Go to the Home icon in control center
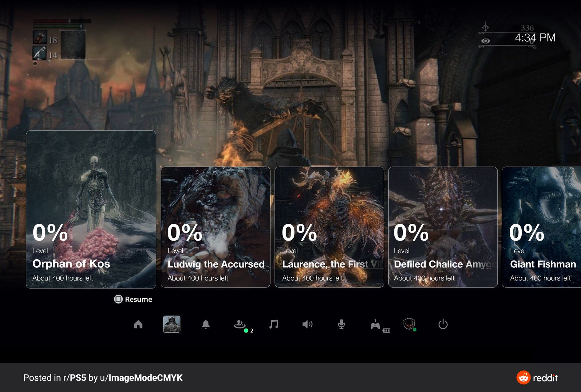Viewport: 581px width, 392px height. coord(138,324)
